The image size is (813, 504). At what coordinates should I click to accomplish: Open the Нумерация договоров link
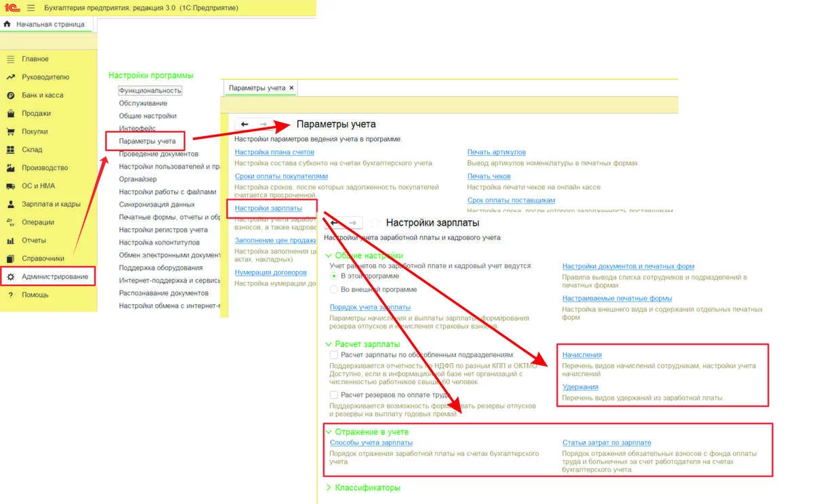[271, 272]
